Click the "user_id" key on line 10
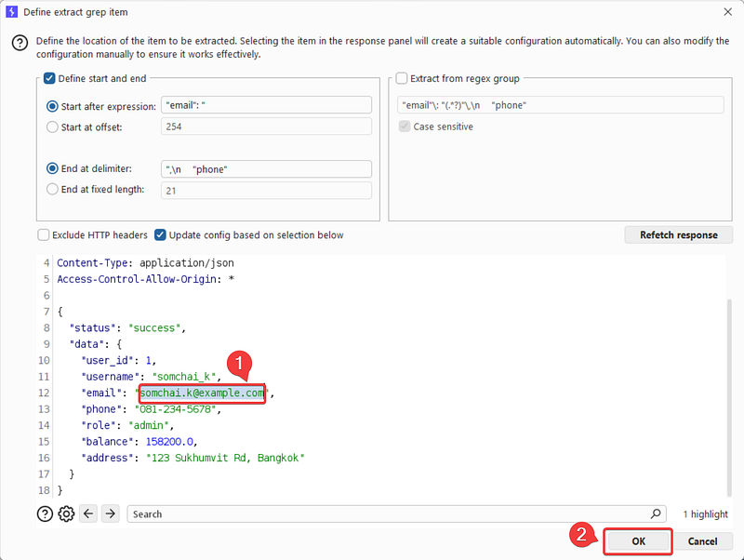 (107, 360)
